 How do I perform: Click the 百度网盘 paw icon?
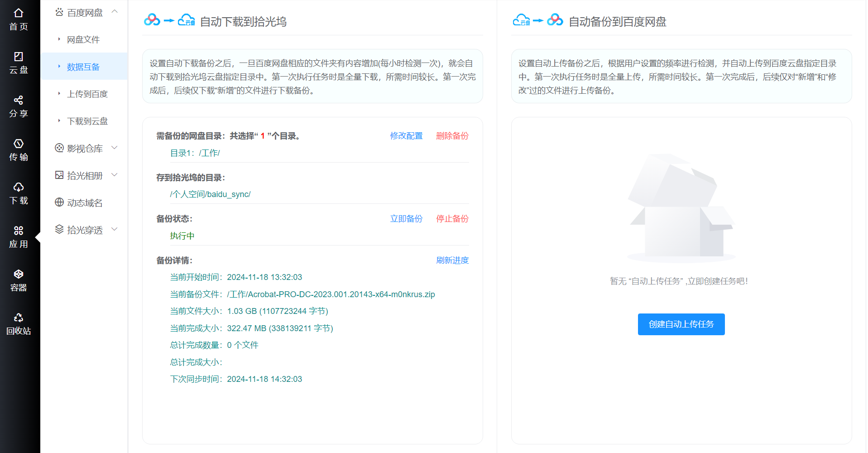click(59, 12)
